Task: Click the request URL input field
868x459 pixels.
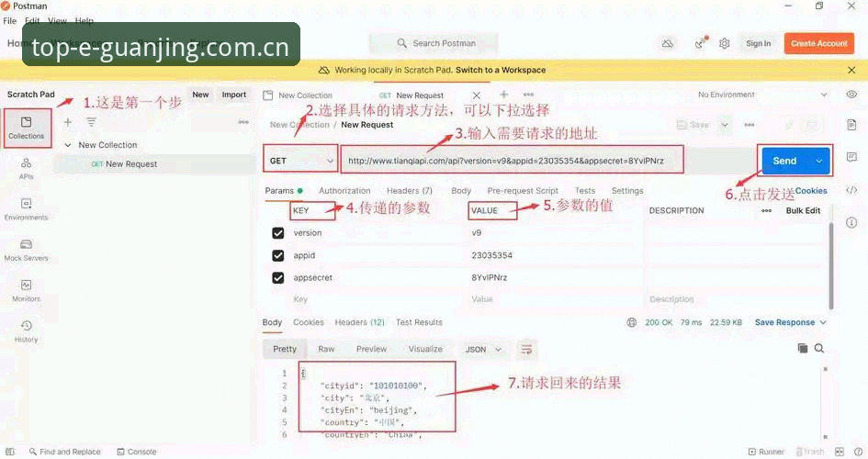Action: pos(512,161)
